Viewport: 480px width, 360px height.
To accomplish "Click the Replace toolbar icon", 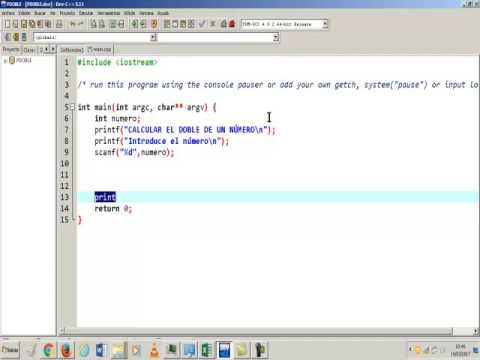I will tap(101, 24).
